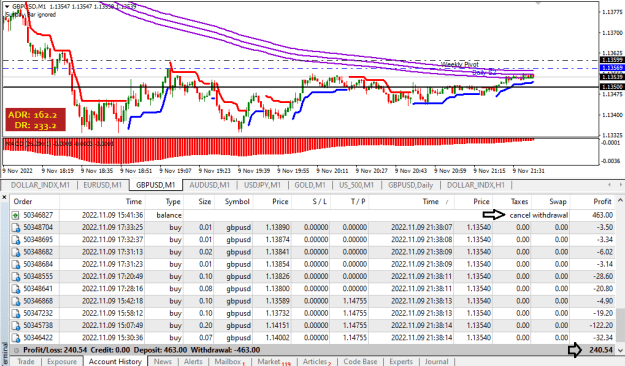Select the -122.20 profit cell
Image resolution: width=625 pixels, height=366 pixels.
tap(601, 325)
